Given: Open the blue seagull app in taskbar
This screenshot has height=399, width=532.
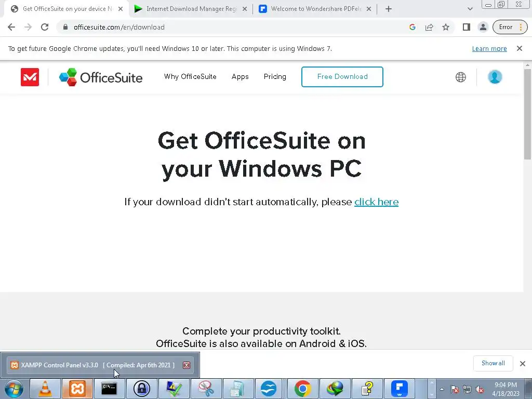Looking at the screenshot, I should pyautogui.click(x=269, y=389).
